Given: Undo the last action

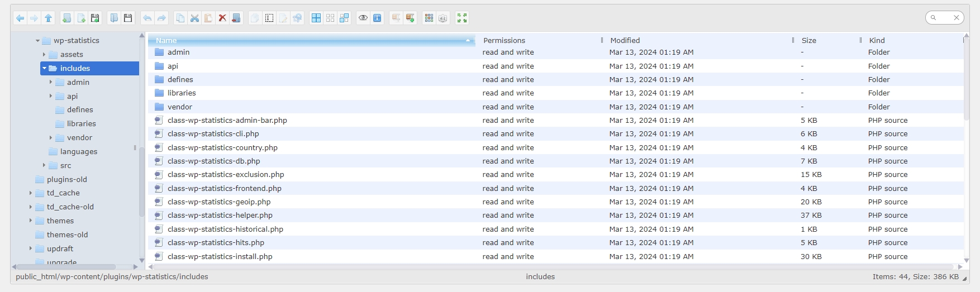Looking at the screenshot, I should [147, 18].
